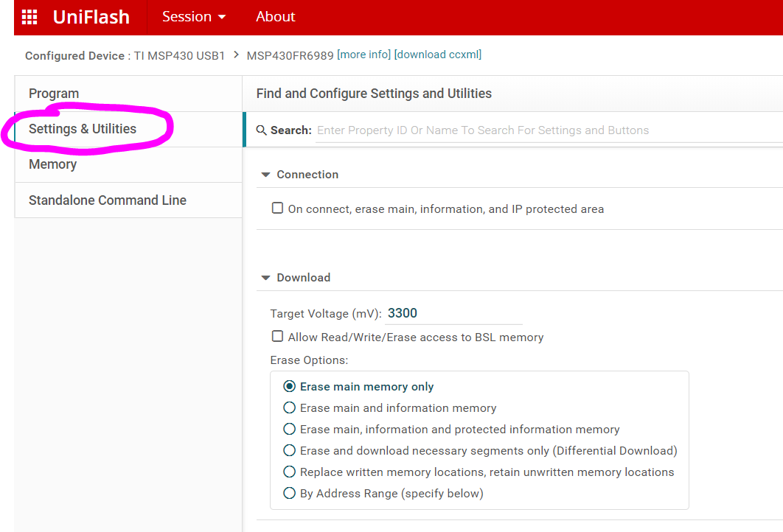Select the Memory tab
783x532 pixels.
click(x=52, y=164)
